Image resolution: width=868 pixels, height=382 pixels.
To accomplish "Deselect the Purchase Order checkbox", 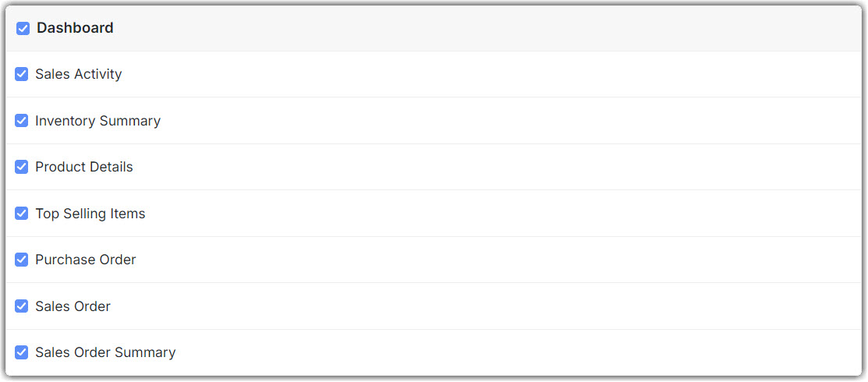I will [22, 260].
